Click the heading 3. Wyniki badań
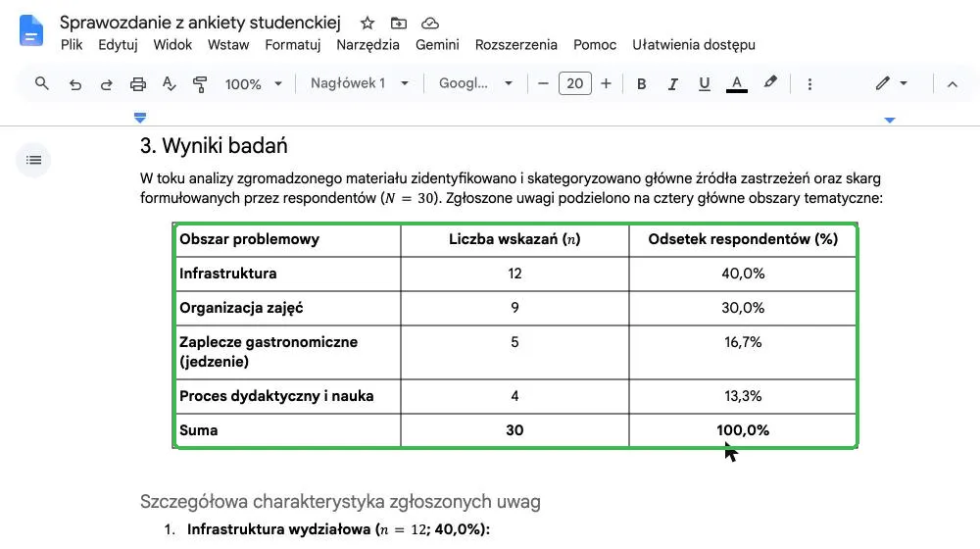Viewport: 980px width, 549px height. (x=214, y=146)
